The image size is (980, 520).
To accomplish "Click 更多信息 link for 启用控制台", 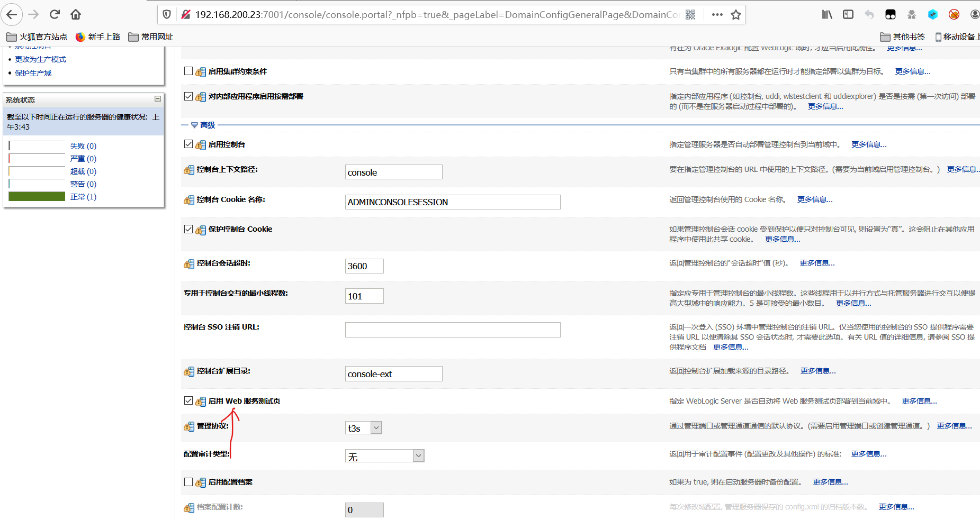I will pyautogui.click(x=869, y=144).
